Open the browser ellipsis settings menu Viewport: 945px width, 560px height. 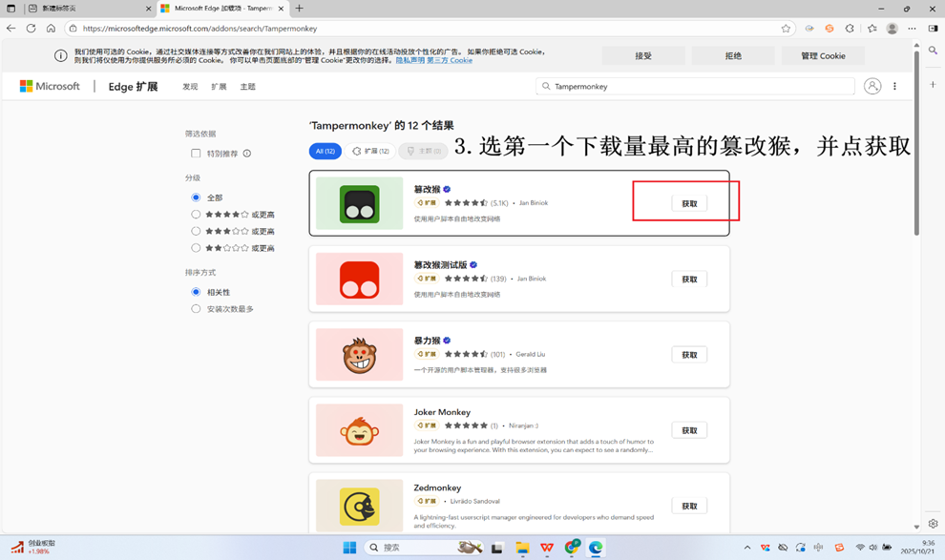(x=912, y=29)
